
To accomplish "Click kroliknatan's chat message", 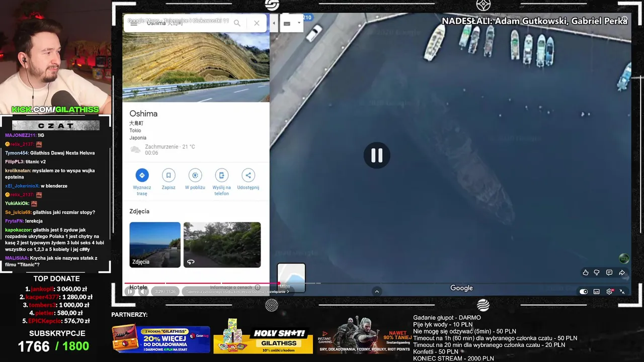I will pyautogui.click(x=50, y=174).
